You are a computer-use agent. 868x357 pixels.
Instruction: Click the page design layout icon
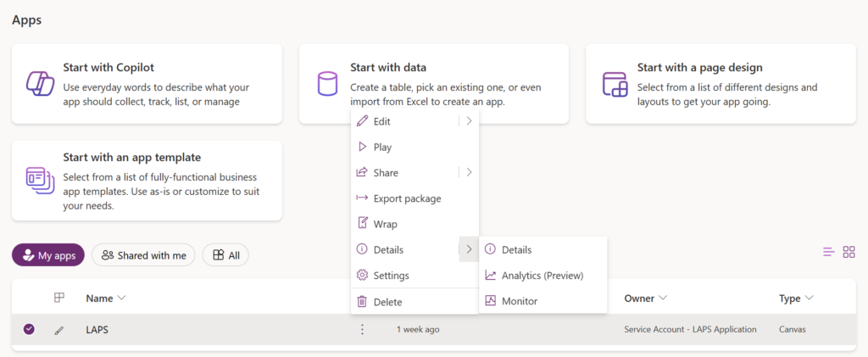tap(614, 84)
